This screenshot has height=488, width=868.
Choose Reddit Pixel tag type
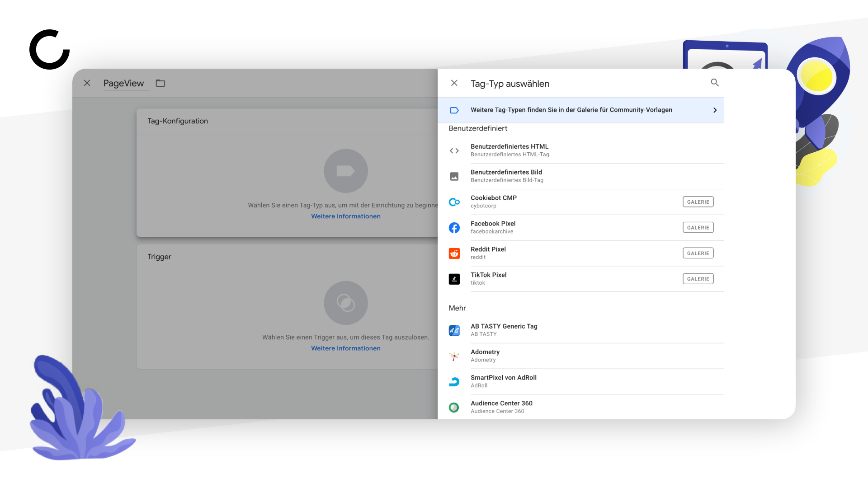click(x=586, y=253)
